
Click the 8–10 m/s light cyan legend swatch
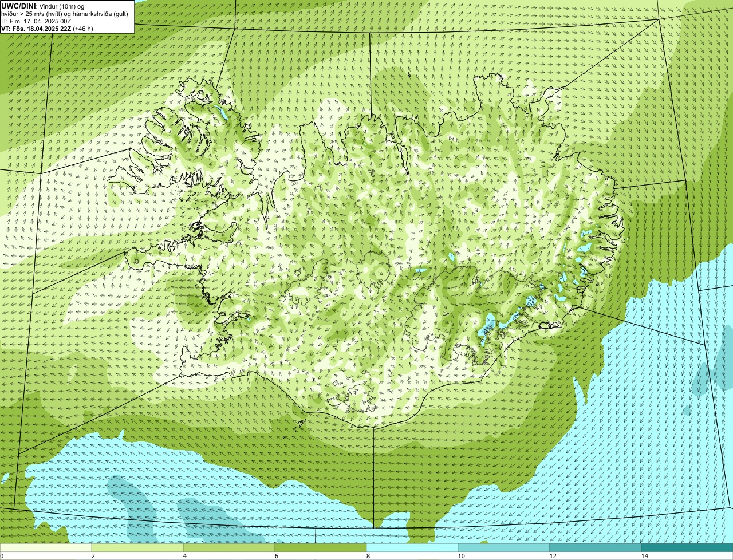click(x=412, y=547)
